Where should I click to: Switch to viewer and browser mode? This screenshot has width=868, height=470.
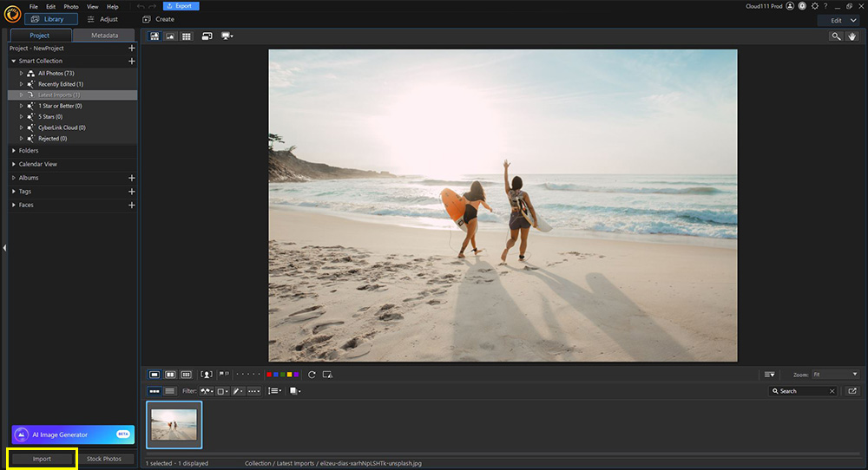[x=155, y=36]
